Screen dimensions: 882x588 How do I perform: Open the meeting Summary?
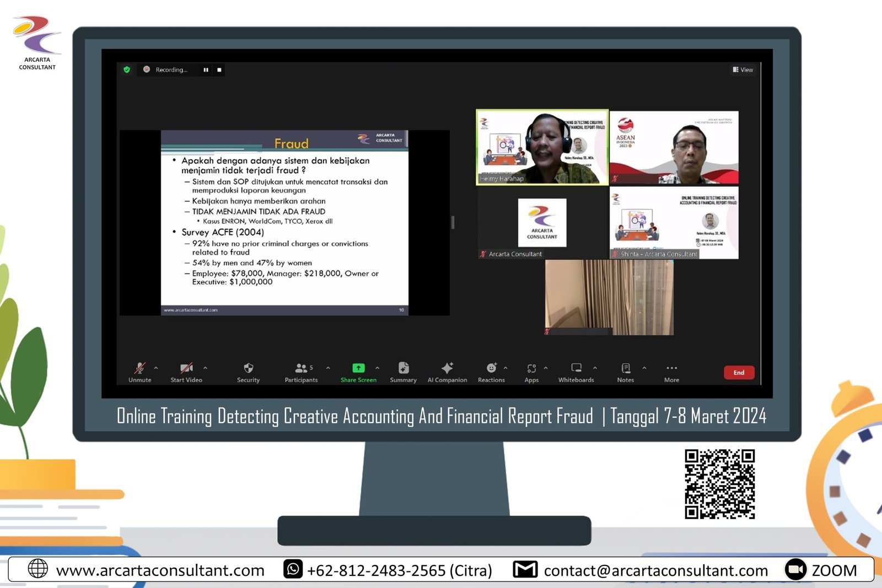[x=403, y=369]
